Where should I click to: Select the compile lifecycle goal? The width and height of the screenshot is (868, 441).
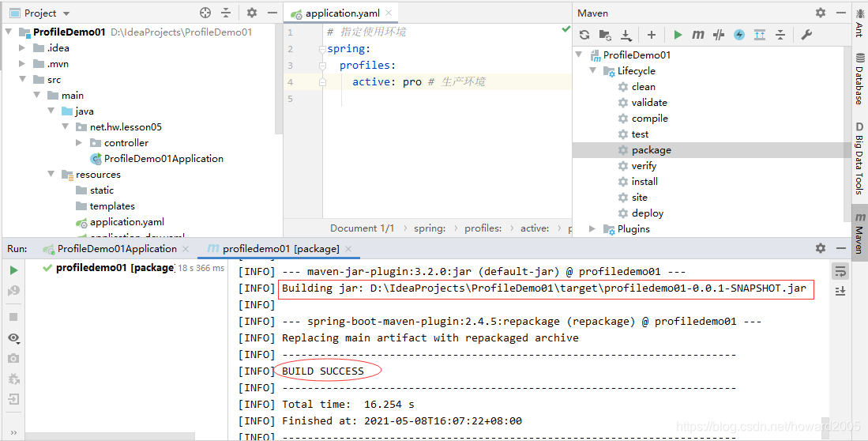click(649, 118)
